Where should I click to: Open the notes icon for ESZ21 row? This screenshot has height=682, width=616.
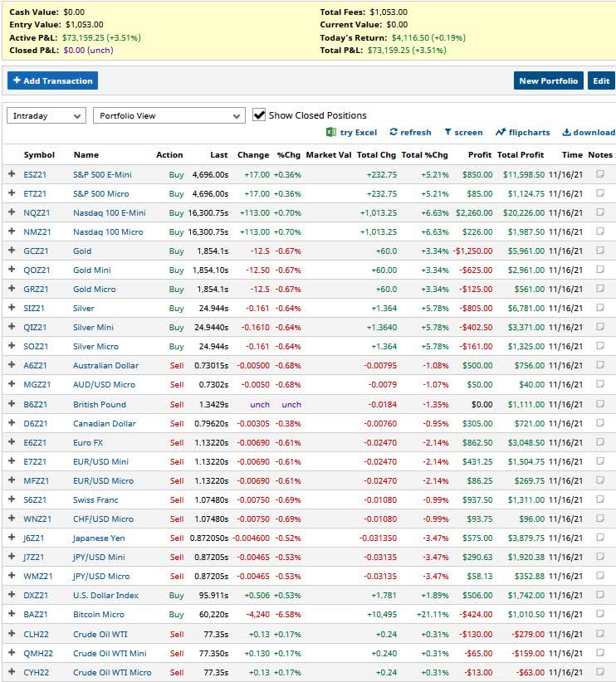click(600, 174)
